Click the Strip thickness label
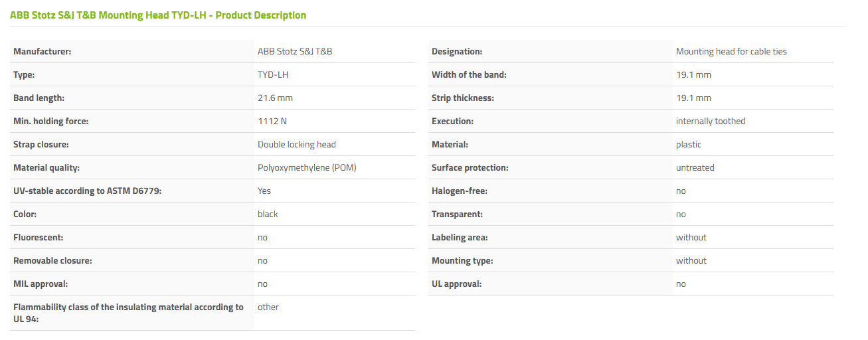 click(463, 98)
